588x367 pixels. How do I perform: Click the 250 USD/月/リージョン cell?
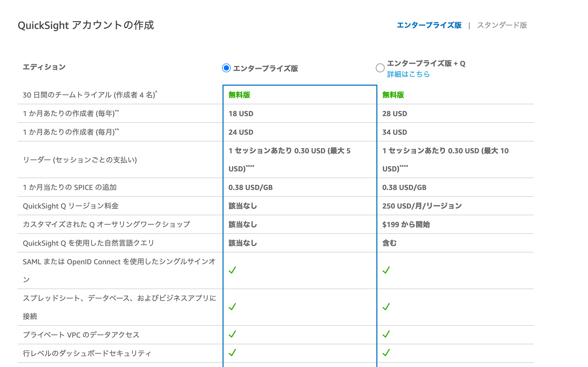click(422, 206)
